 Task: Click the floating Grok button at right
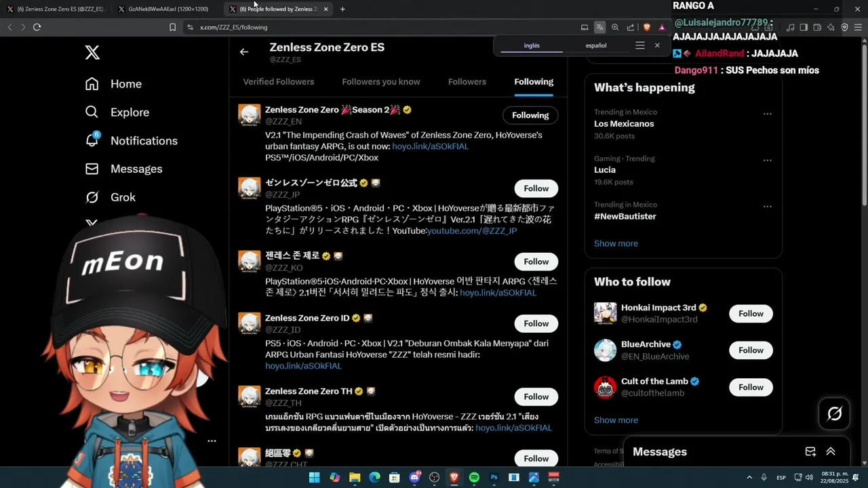click(834, 413)
